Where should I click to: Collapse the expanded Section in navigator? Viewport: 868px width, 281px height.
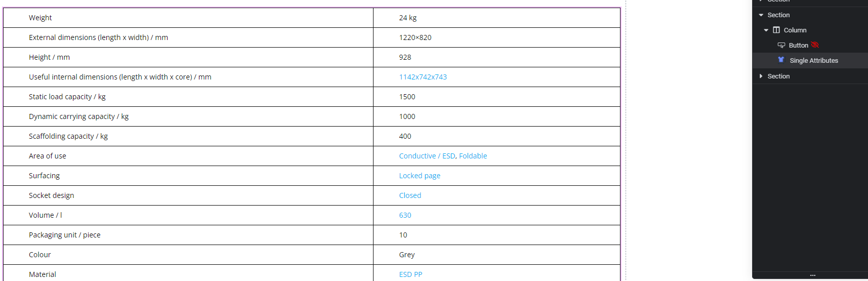pos(761,15)
